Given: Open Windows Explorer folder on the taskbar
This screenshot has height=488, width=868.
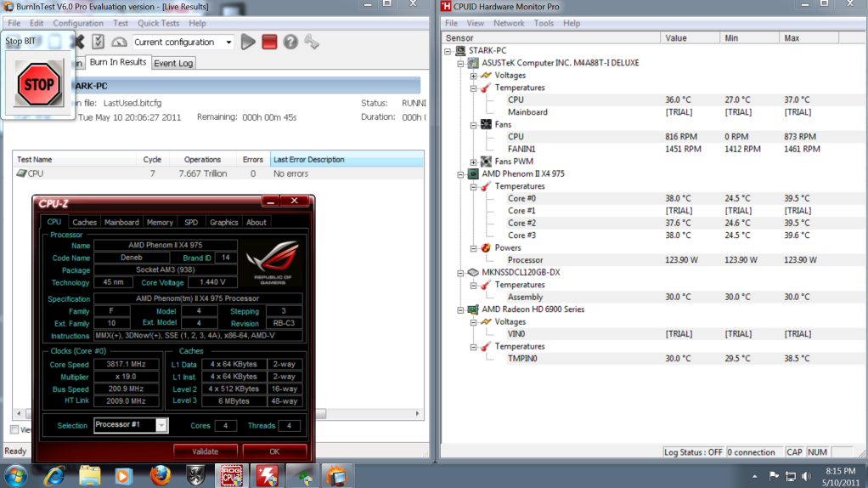Looking at the screenshot, I should pos(89,476).
